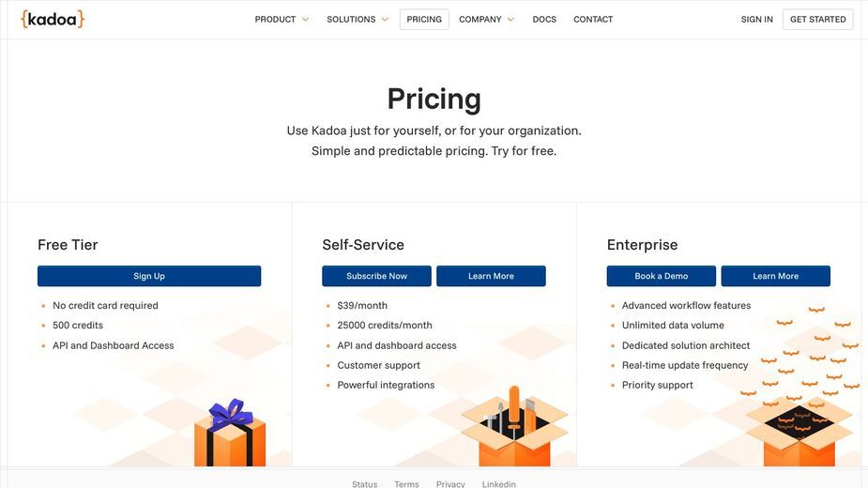Open the Status footer link
Viewport: 868px width, 488px height.
(x=364, y=483)
